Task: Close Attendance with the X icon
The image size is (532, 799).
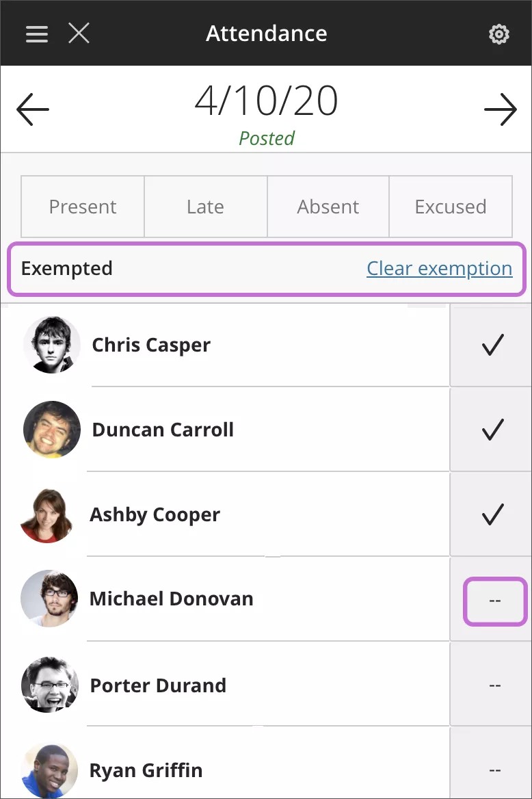Action: (79, 33)
